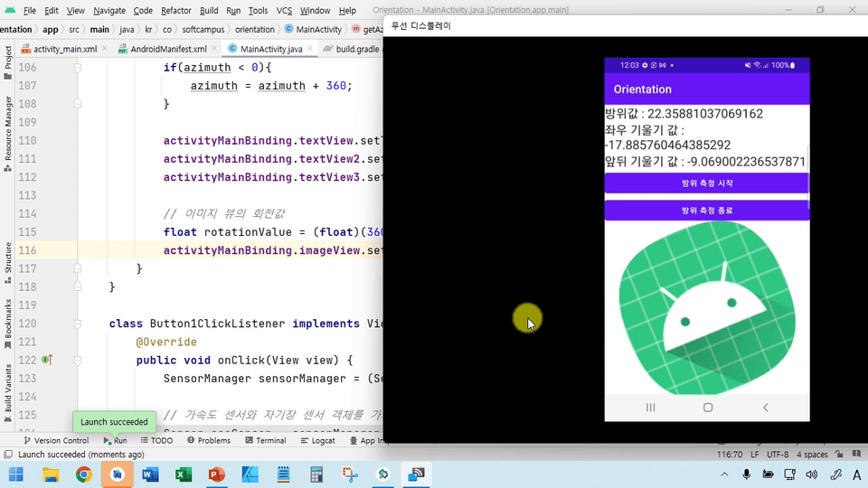Click fold end marker at line 118
868x488 pixels.
(78, 286)
